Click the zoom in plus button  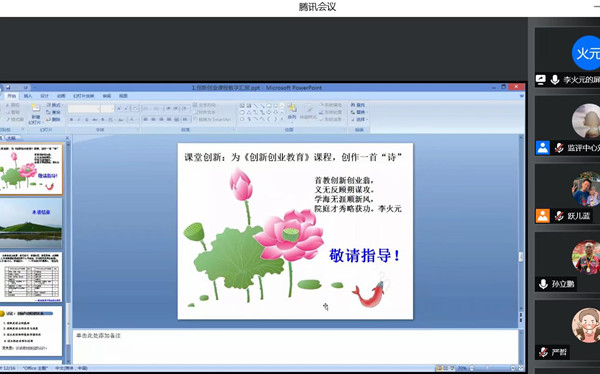513,368
